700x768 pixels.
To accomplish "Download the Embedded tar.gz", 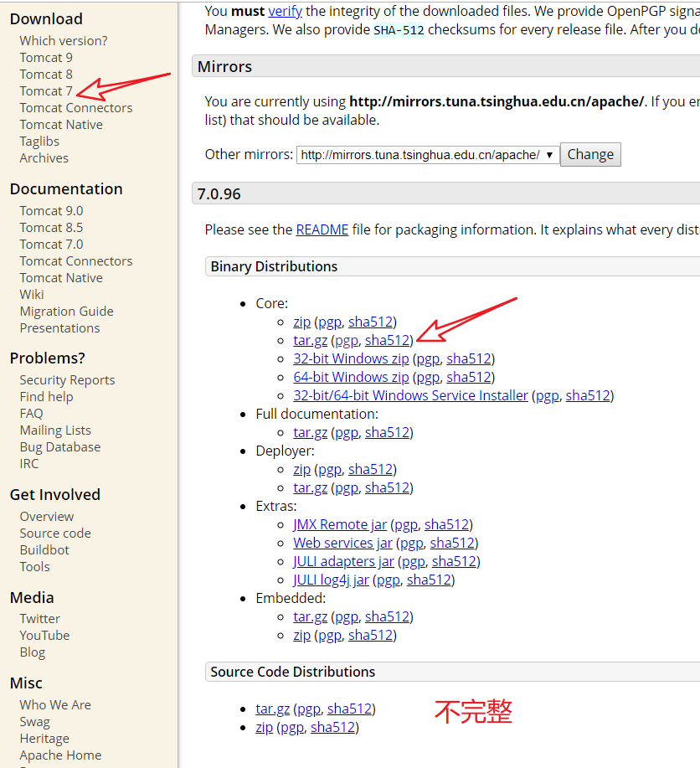I will [x=310, y=617].
